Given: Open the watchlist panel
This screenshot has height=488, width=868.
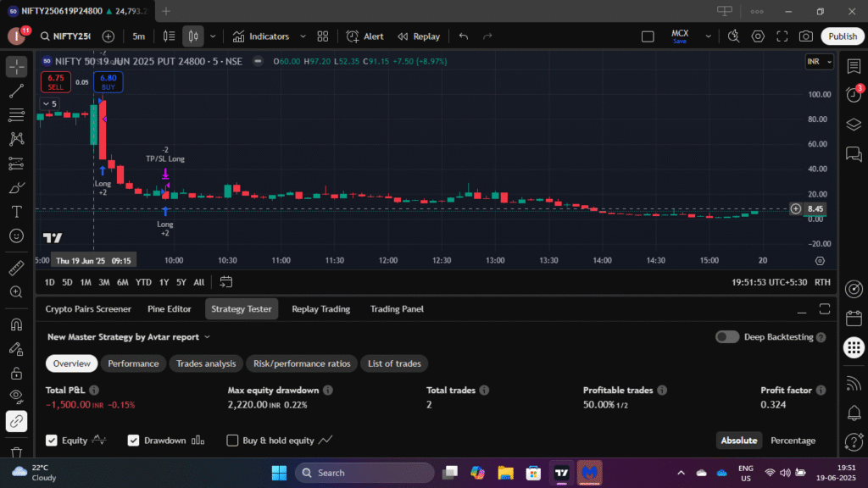Looking at the screenshot, I should tap(854, 66).
